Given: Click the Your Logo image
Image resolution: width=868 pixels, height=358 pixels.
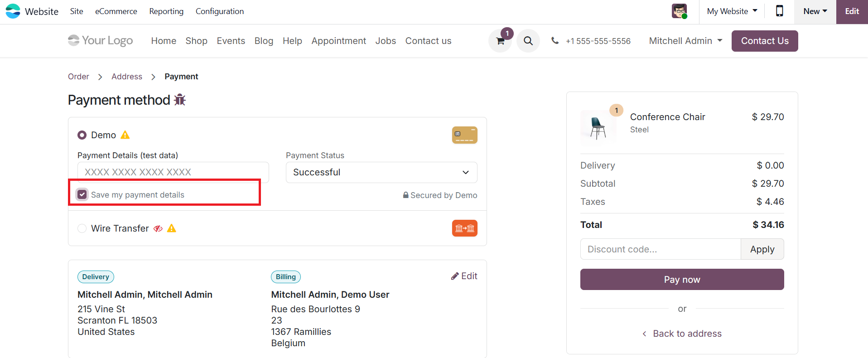Looking at the screenshot, I should [101, 41].
